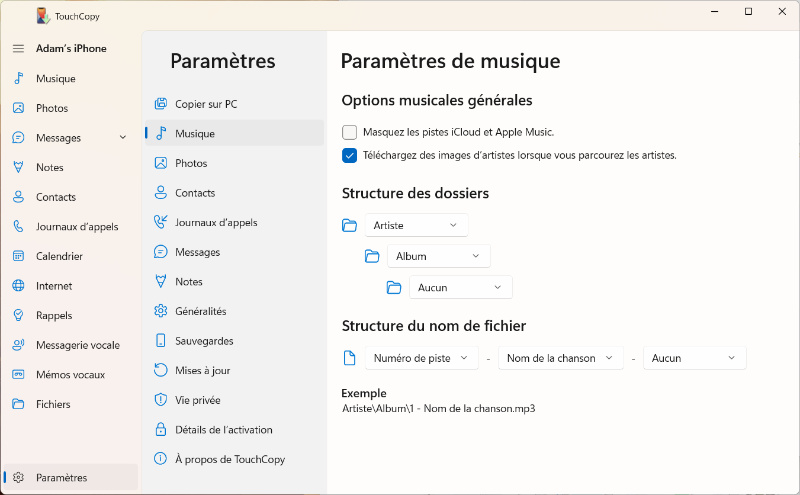Expand the Messages chevron in sidebar
Viewport: 800px width, 495px height.
click(123, 138)
